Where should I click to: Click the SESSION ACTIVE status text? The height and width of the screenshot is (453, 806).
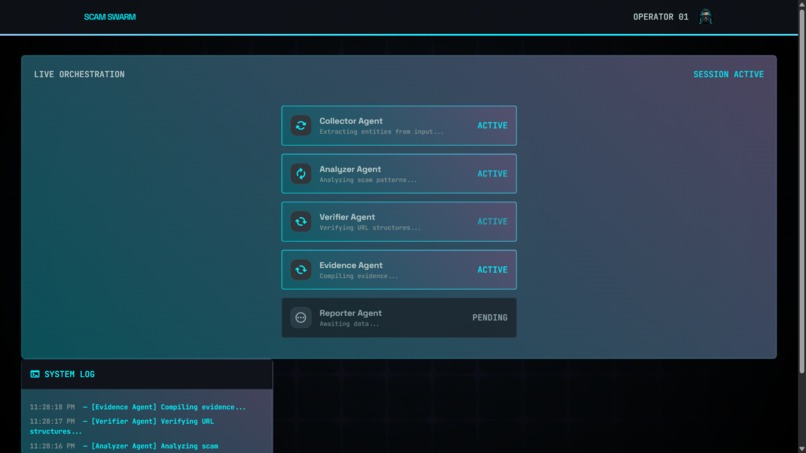(x=728, y=74)
